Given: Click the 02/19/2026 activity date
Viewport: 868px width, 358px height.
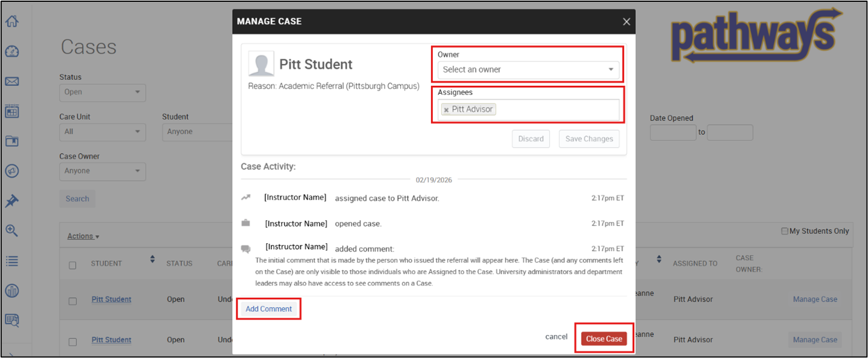Looking at the screenshot, I should pos(433,180).
